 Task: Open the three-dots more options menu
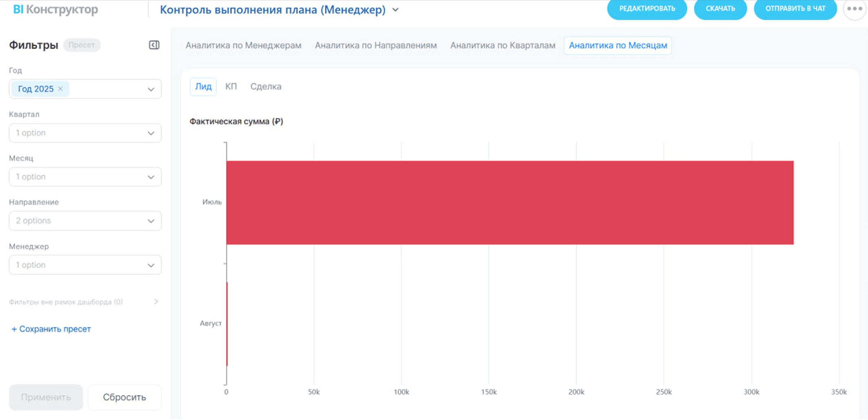(x=854, y=9)
